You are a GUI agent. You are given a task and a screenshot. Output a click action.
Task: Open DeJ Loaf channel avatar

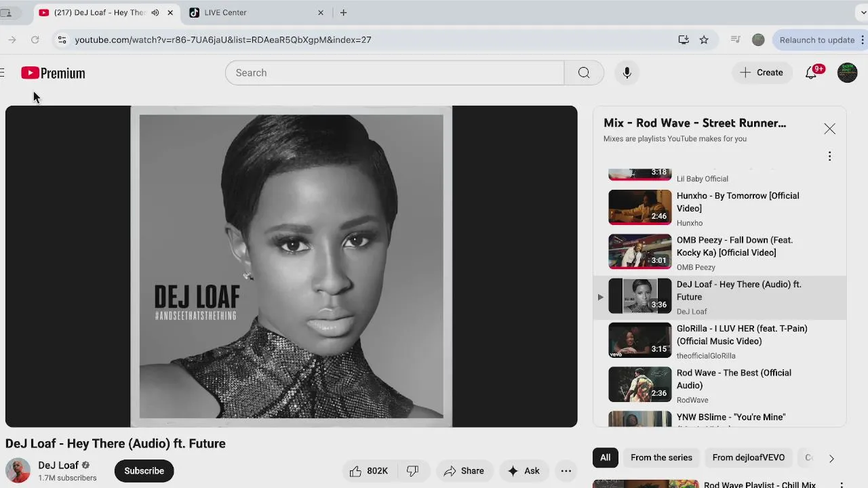click(18, 470)
